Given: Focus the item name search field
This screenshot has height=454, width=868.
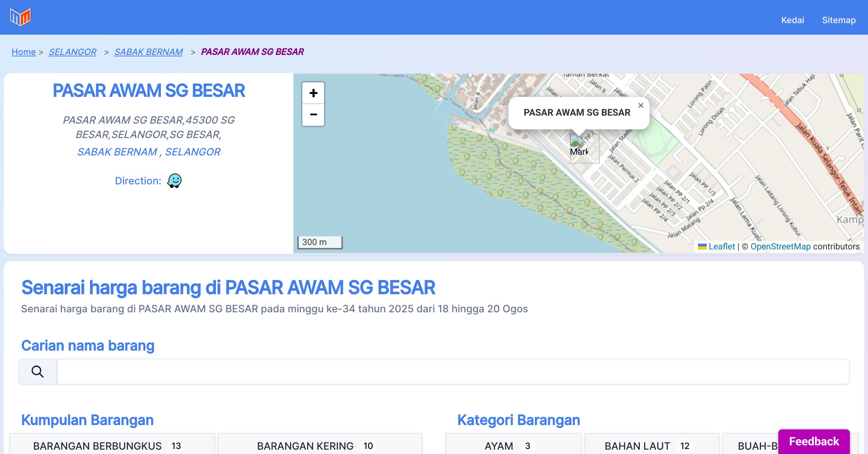Looking at the screenshot, I should point(453,372).
